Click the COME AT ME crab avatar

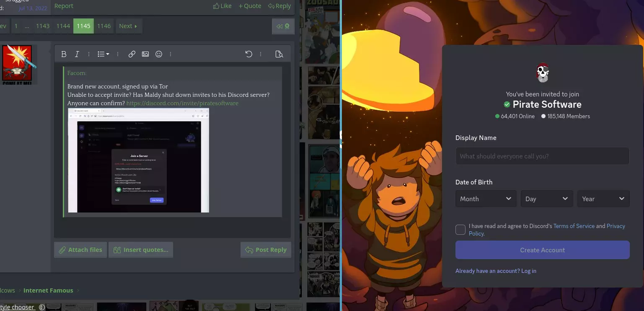tap(17, 65)
